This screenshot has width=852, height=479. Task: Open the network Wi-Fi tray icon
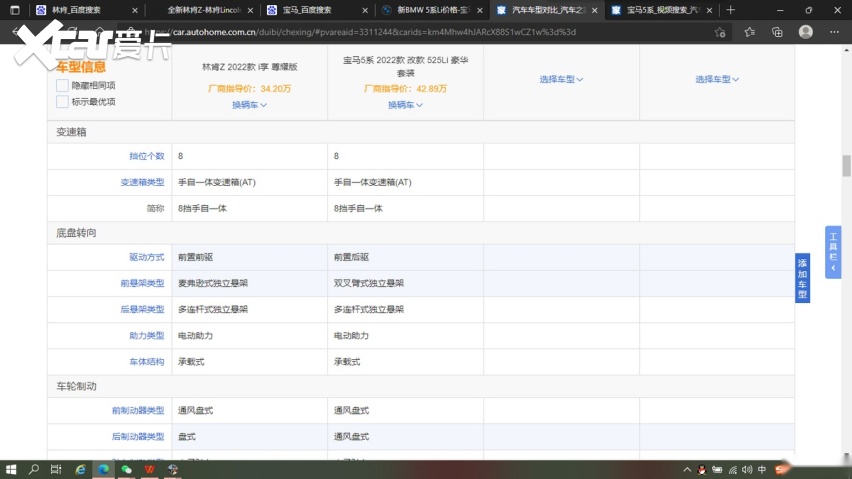pos(733,470)
